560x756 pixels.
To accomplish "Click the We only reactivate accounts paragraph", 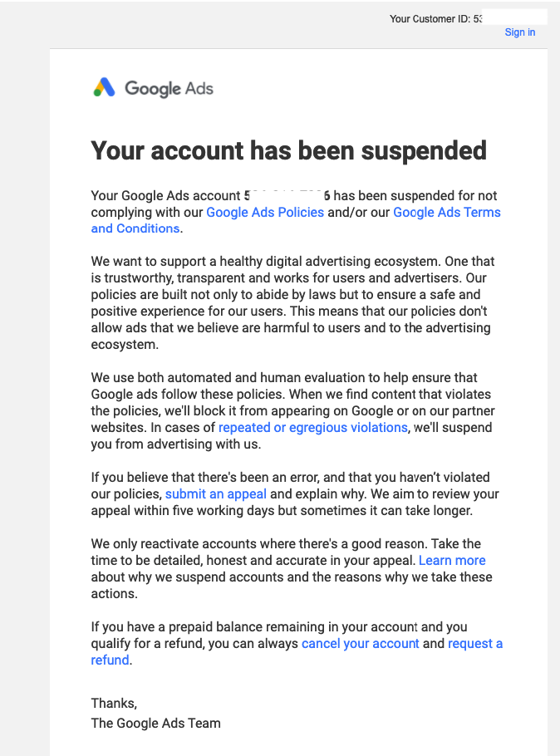I will click(x=292, y=568).
